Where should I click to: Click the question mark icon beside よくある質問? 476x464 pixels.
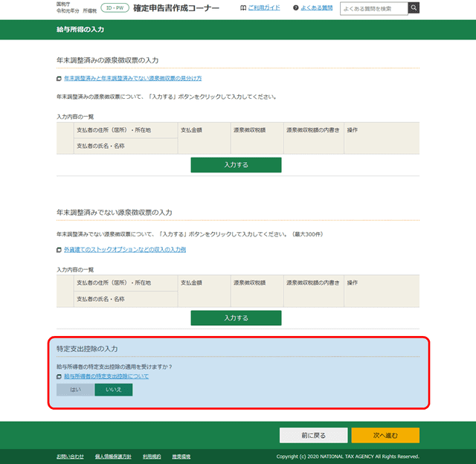click(x=296, y=8)
